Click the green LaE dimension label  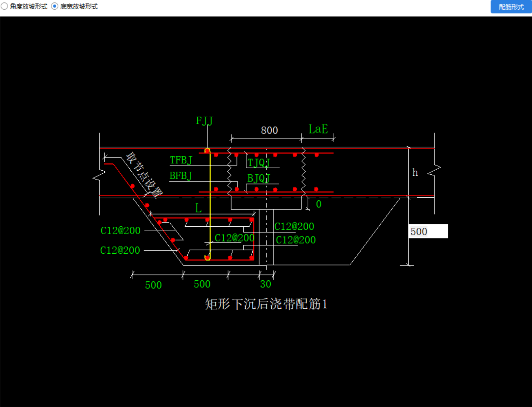tap(318, 129)
